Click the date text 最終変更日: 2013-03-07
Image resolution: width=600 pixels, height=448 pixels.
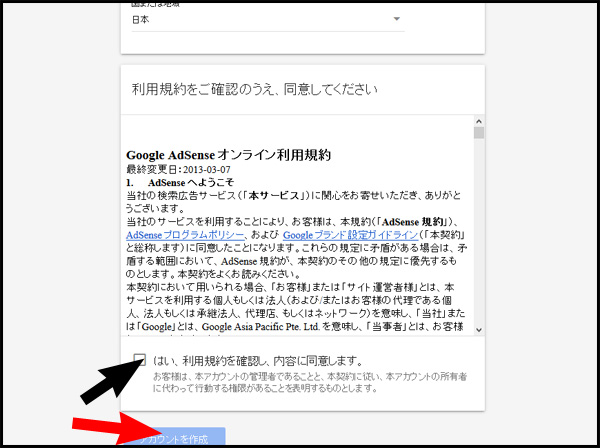[x=178, y=169]
